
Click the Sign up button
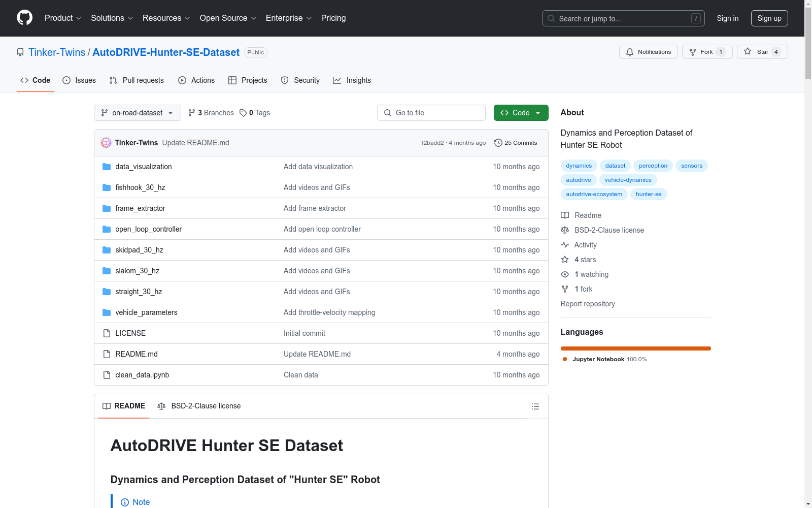point(769,18)
